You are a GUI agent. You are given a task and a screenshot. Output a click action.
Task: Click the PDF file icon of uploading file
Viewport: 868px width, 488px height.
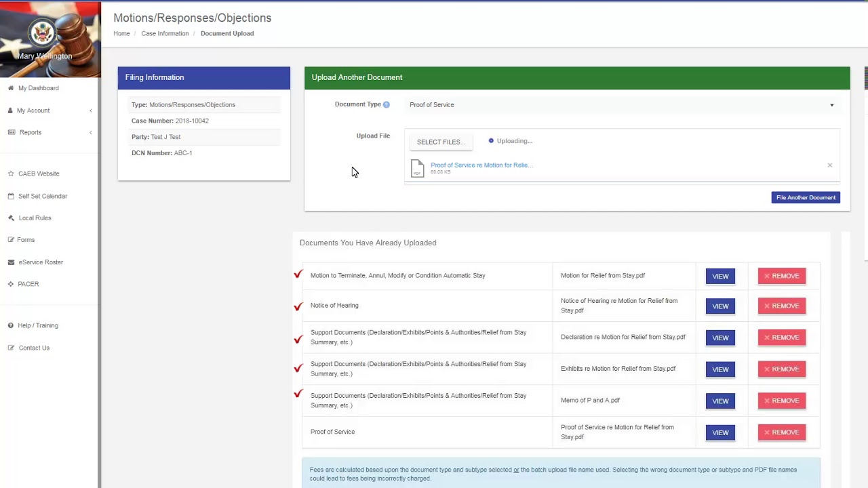pos(418,168)
